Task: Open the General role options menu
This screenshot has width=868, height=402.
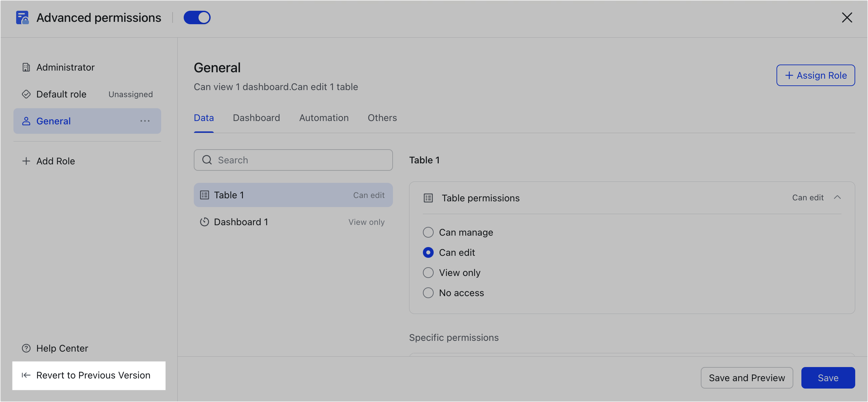Action: pyautogui.click(x=145, y=121)
